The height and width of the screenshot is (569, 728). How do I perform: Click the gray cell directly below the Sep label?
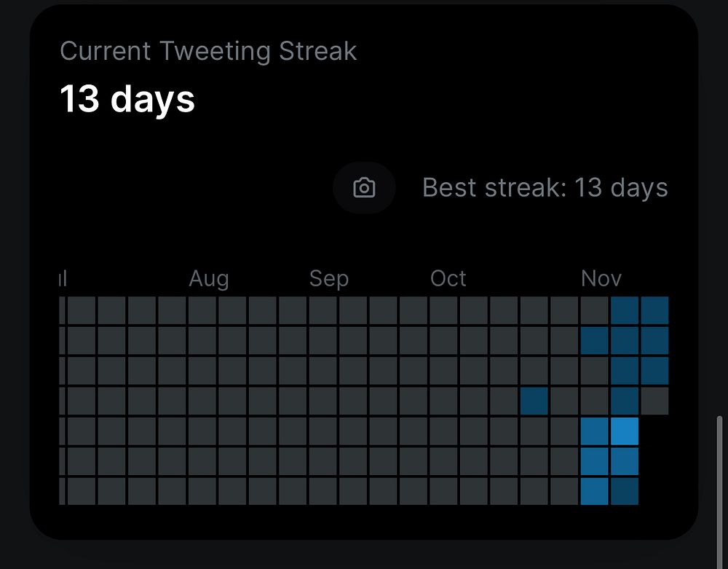point(322,310)
